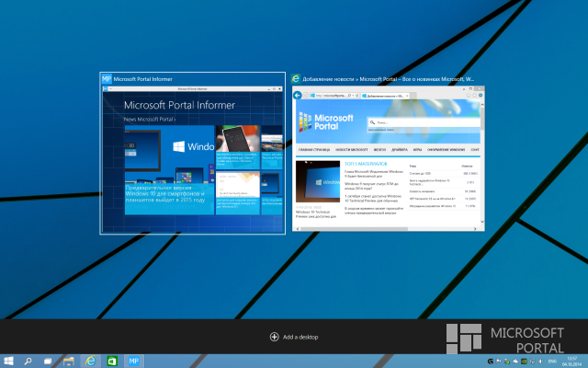Open the taskbar Search magnifier

(28, 362)
